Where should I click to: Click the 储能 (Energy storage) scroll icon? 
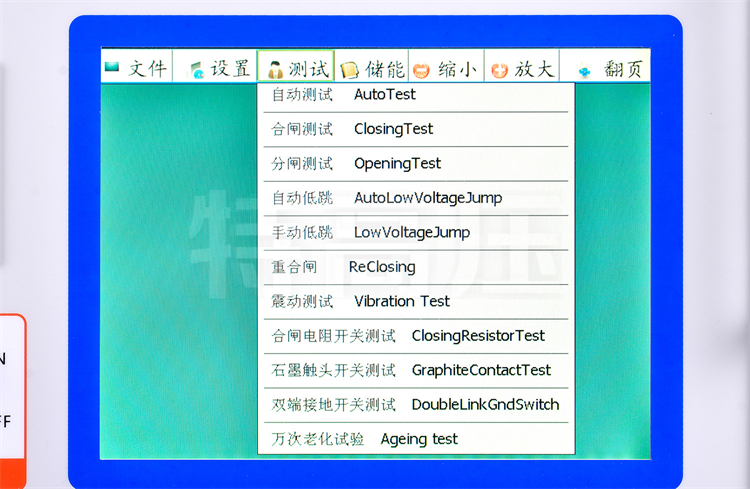coord(349,69)
